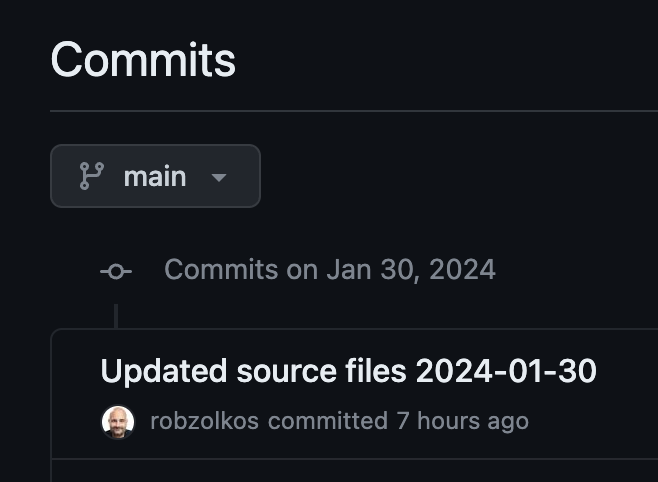Image resolution: width=658 pixels, height=482 pixels.
Task: Open the robzolkos avatar picture
Action: 118,421
